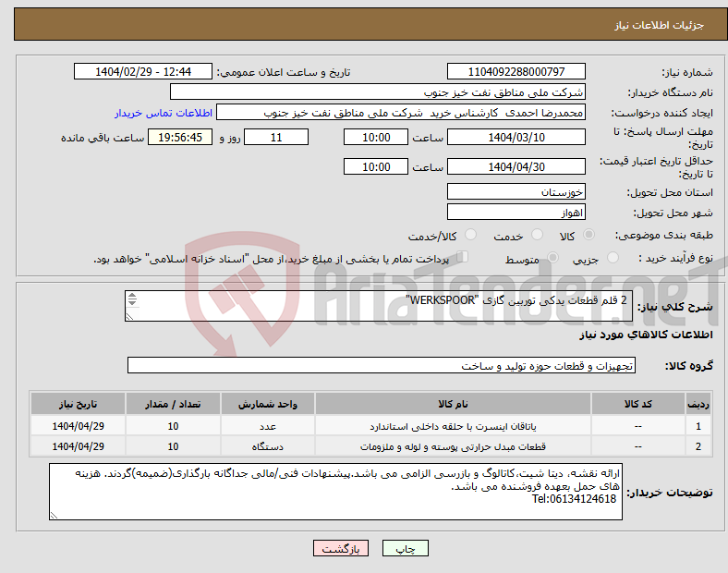Click the buyer name field شرکت ملی مناطق نفت خیز جنوب

(378, 92)
